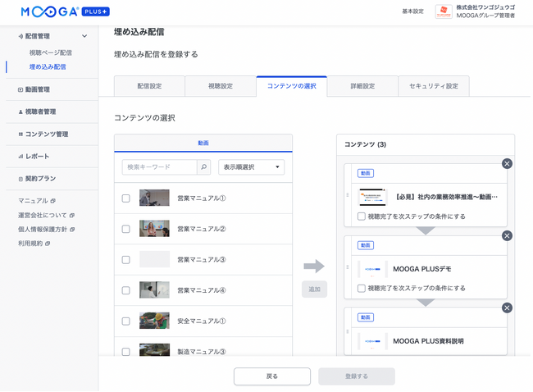Click the コンテンツ管理 grid icon in sidebar
Image resolution: width=533 pixels, height=392 pixels.
(x=20, y=134)
